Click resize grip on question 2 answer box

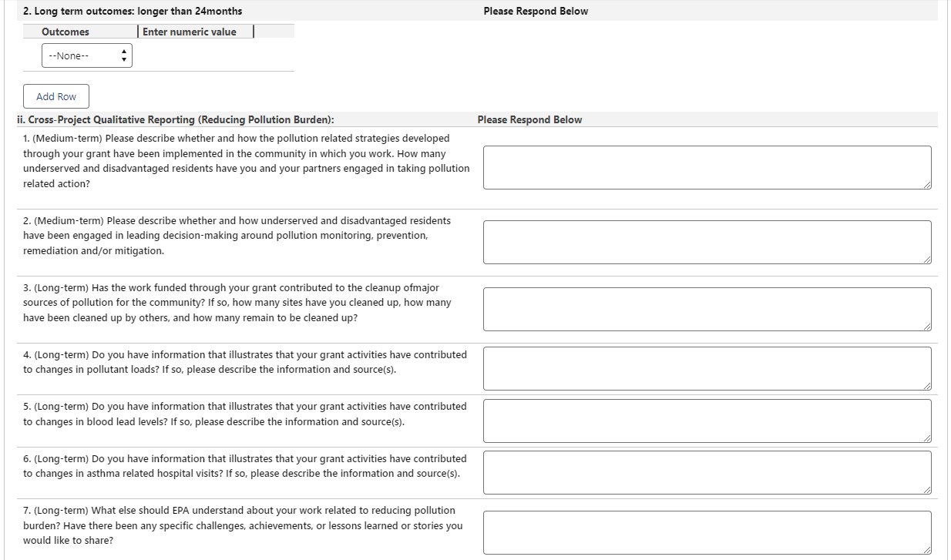[x=927, y=260]
